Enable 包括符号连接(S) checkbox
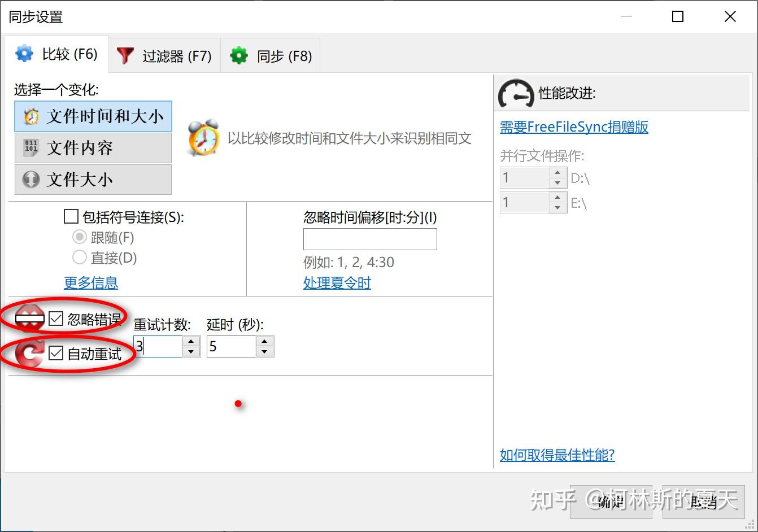This screenshot has width=758, height=532. point(71,217)
